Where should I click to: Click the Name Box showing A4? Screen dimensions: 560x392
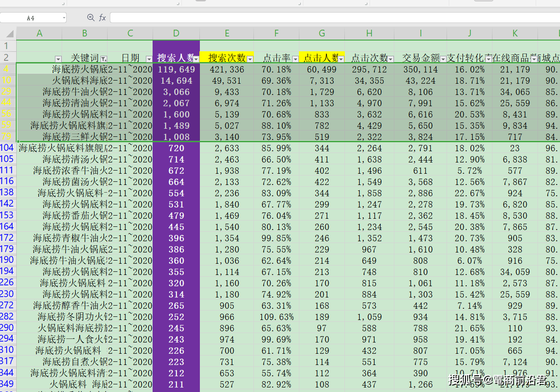click(x=31, y=18)
